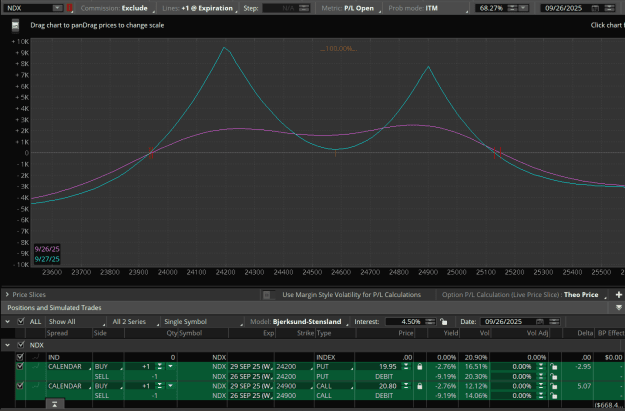Uncheck the ALL positions checkbox
625x411 pixels.
tap(21, 321)
